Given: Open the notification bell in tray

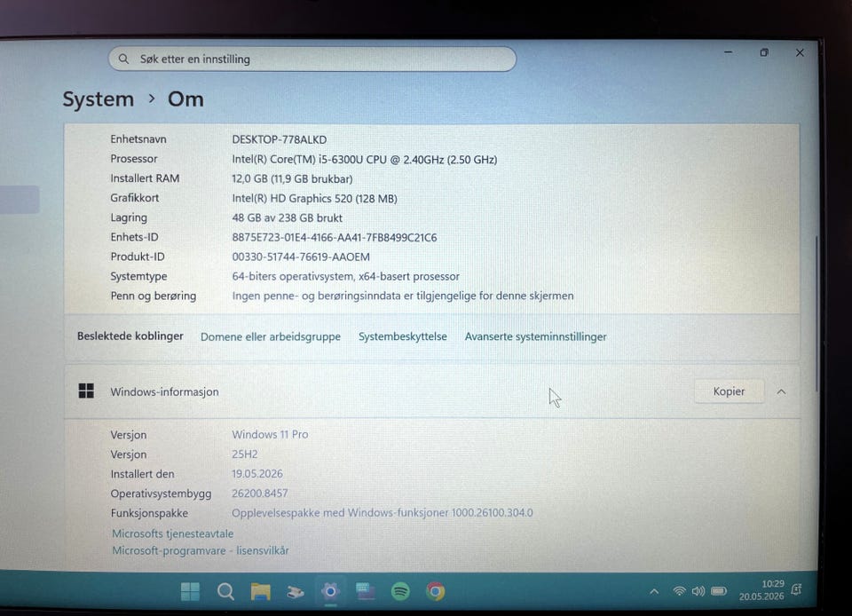Looking at the screenshot, I should (x=797, y=590).
